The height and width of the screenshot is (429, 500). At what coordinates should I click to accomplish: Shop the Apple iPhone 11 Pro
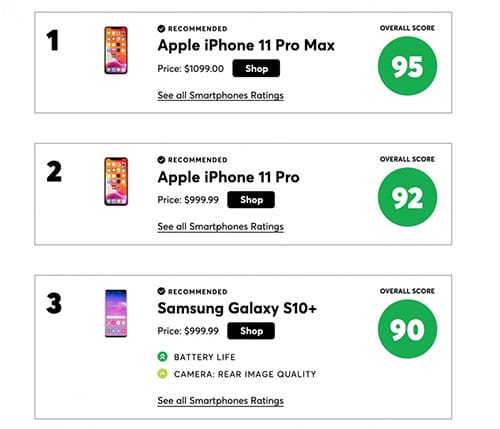(x=251, y=200)
